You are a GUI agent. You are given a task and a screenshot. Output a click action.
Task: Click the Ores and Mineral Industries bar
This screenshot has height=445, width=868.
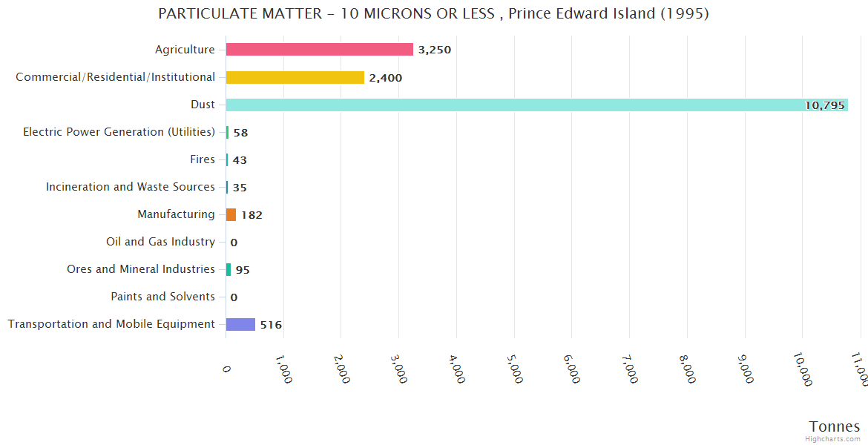click(x=228, y=269)
